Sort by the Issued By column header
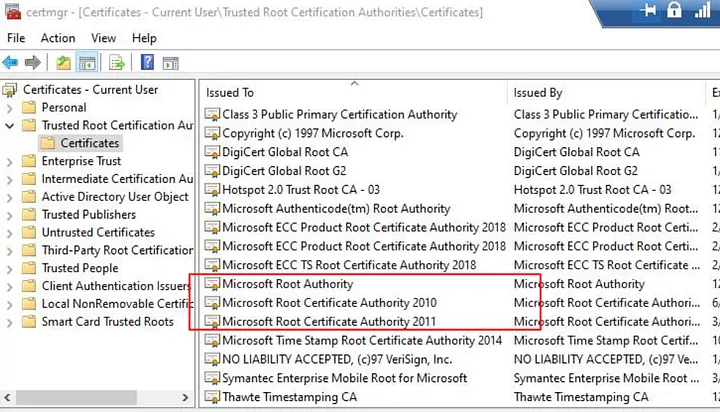720x412 pixels. pyautogui.click(x=600, y=93)
